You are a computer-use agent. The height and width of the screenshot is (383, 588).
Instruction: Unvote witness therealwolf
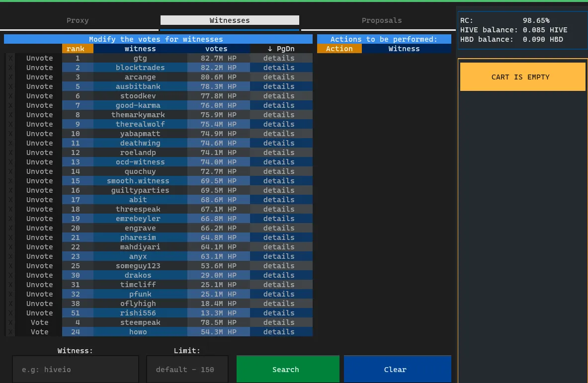point(39,124)
